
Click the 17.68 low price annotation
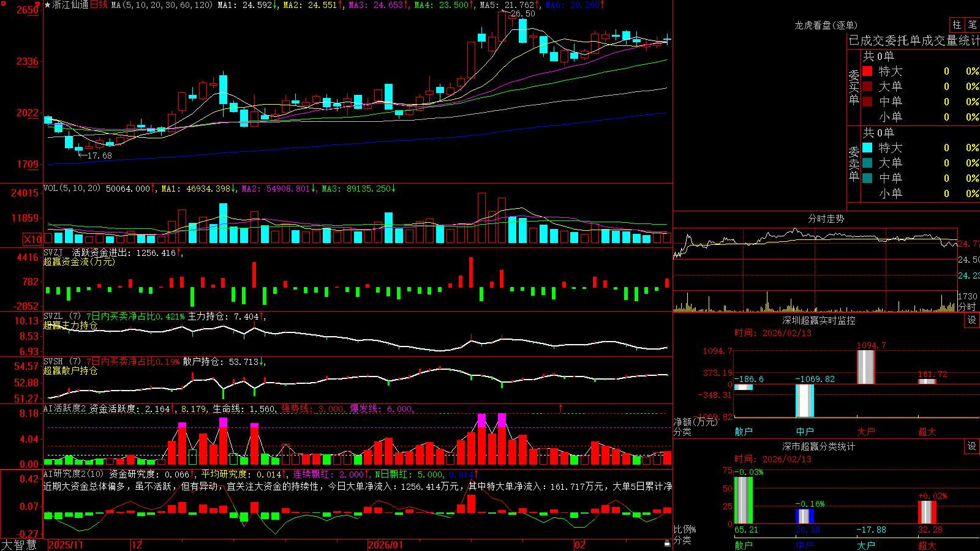tap(99, 156)
